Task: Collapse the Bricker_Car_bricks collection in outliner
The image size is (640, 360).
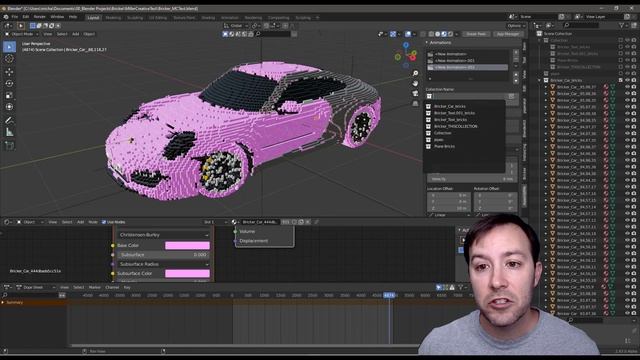Action: tap(540, 80)
